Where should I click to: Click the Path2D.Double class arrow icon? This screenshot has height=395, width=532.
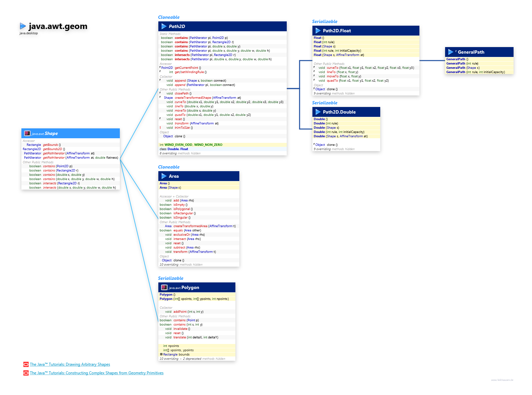point(318,112)
